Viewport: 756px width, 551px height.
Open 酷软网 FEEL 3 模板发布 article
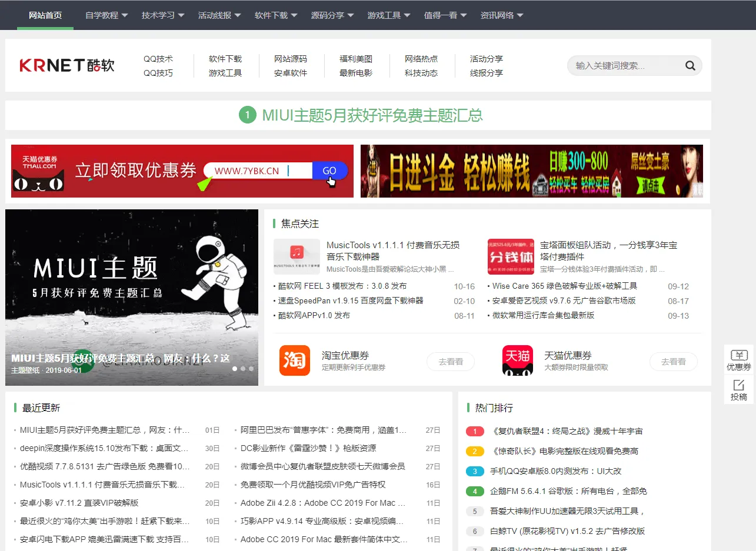pyautogui.click(x=342, y=286)
